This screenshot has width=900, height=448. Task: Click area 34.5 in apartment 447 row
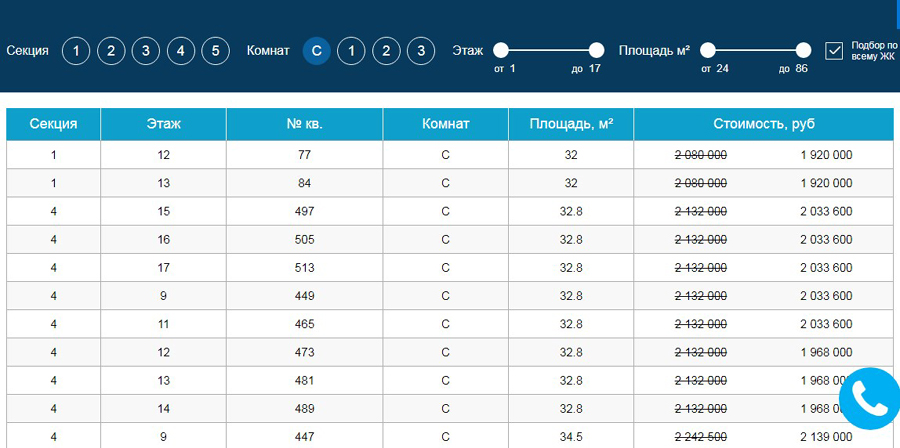[x=571, y=437]
